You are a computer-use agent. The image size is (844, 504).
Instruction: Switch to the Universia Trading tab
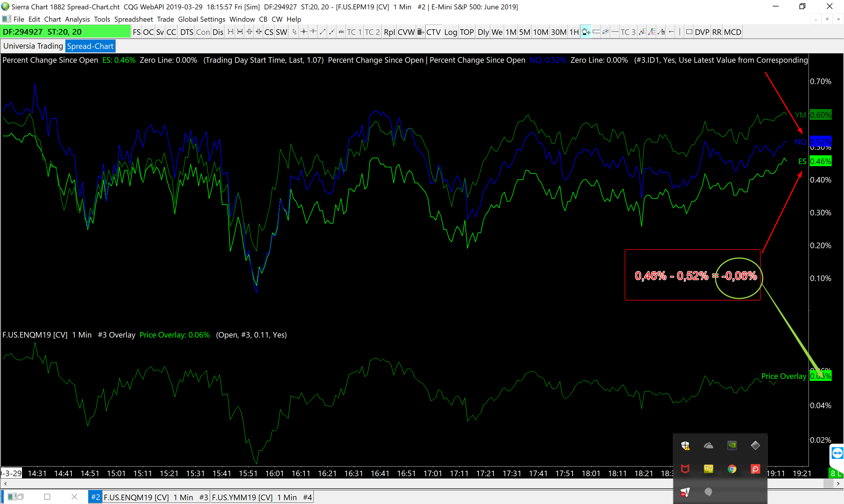click(33, 46)
